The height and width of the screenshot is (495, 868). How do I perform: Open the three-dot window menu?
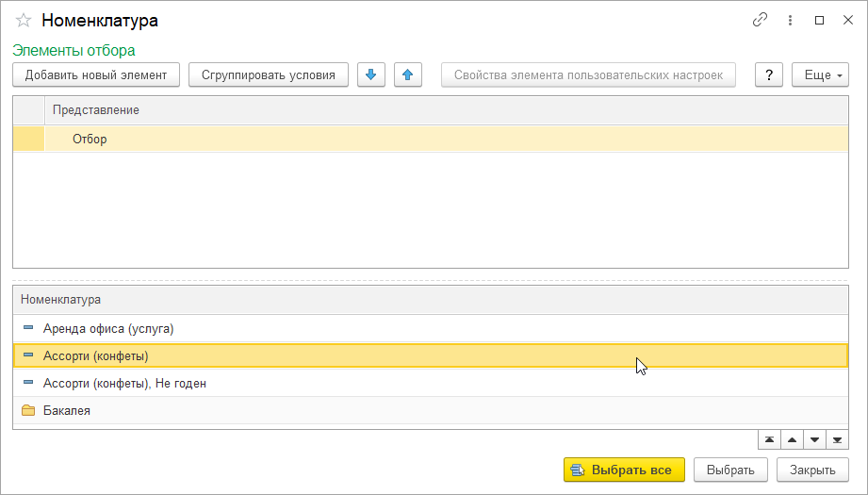coord(789,20)
